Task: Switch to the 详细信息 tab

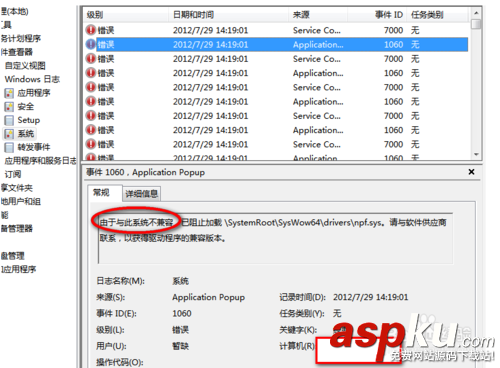Action: click(x=142, y=194)
